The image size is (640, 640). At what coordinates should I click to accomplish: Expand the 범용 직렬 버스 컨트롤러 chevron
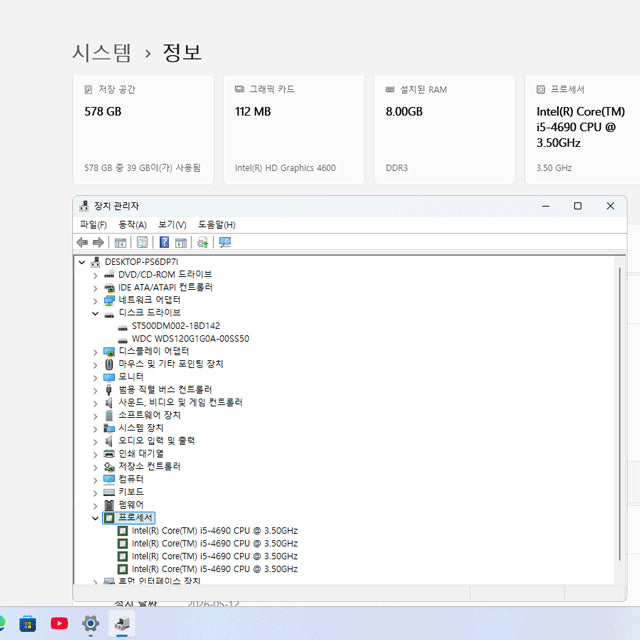click(x=95, y=391)
